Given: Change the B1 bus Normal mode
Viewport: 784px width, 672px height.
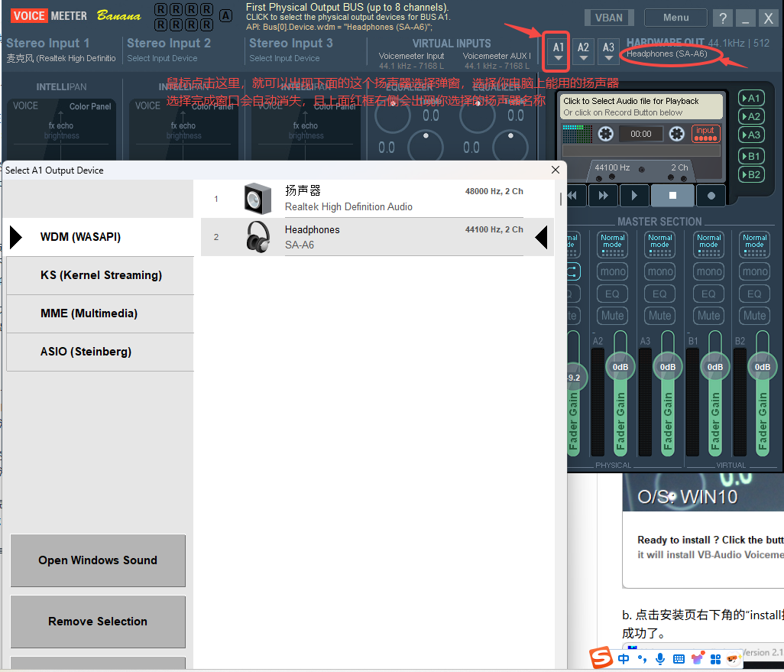Looking at the screenshot, I should pos(708,245).
